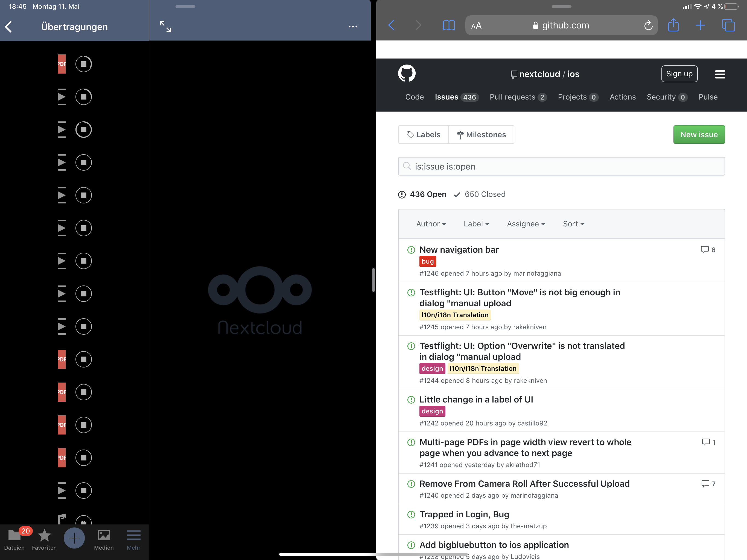Expand the Assignee filter dropdown

point(526,224)
